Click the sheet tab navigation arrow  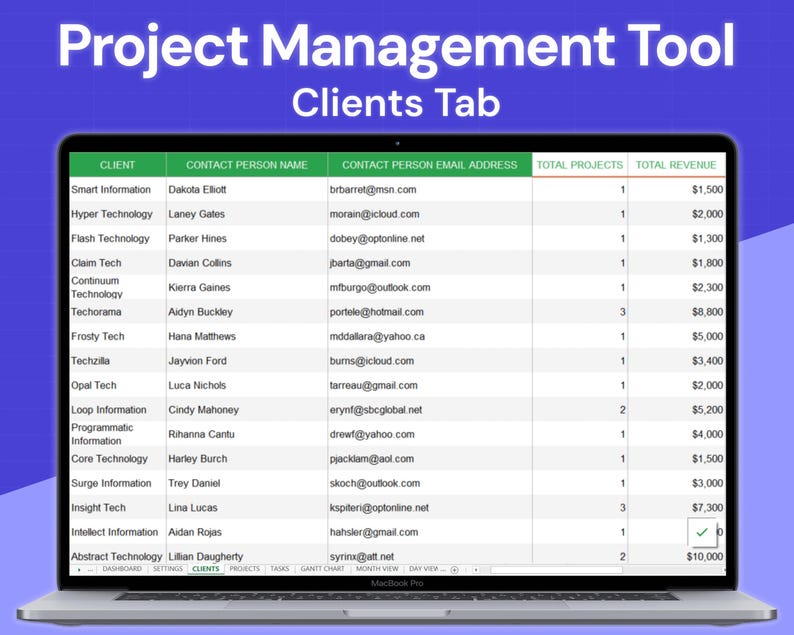[79, 570]
